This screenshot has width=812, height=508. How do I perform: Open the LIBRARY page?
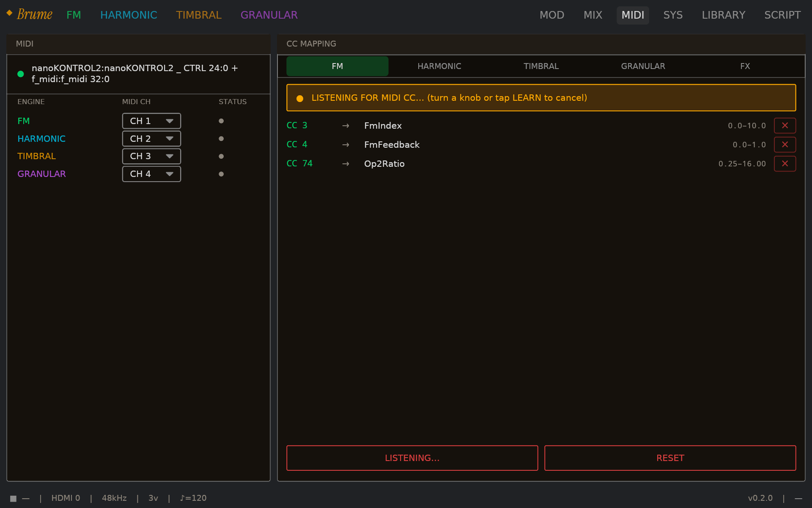724,15
